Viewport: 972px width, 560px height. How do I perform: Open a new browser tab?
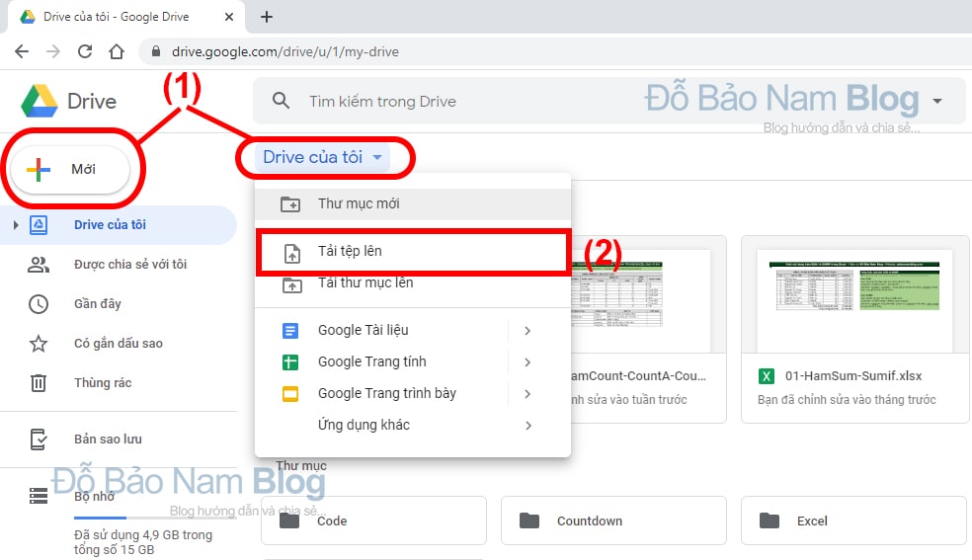[267, 17]
